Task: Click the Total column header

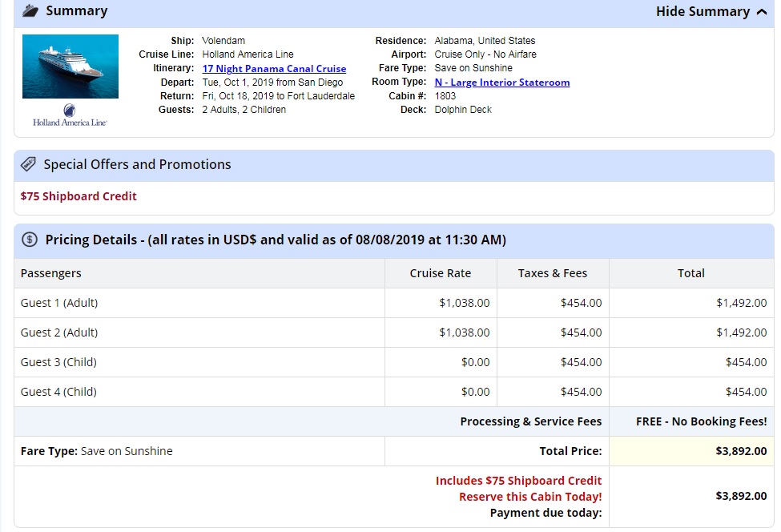Action: [x=690, y=273]
